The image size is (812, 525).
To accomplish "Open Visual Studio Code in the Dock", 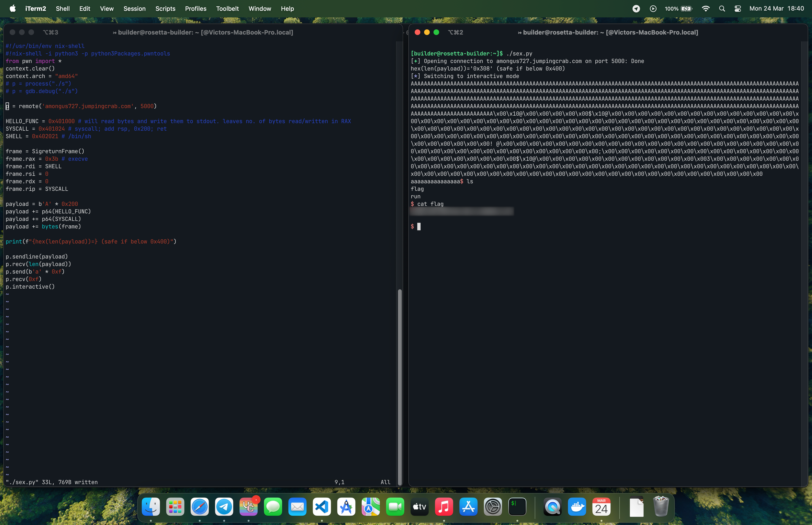I will pos(322,507).
